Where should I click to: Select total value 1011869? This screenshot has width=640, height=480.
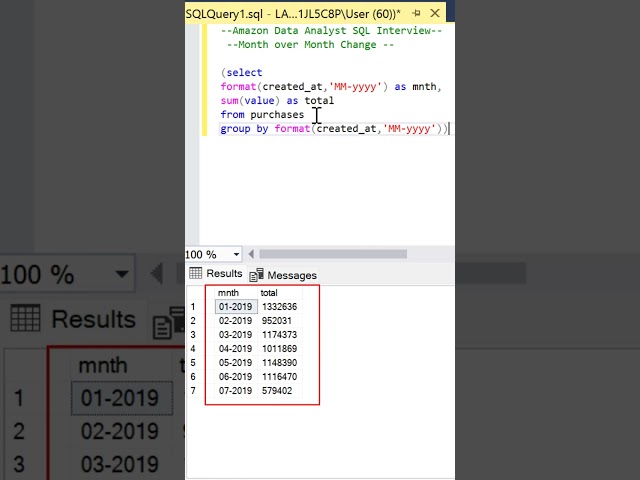280,349
